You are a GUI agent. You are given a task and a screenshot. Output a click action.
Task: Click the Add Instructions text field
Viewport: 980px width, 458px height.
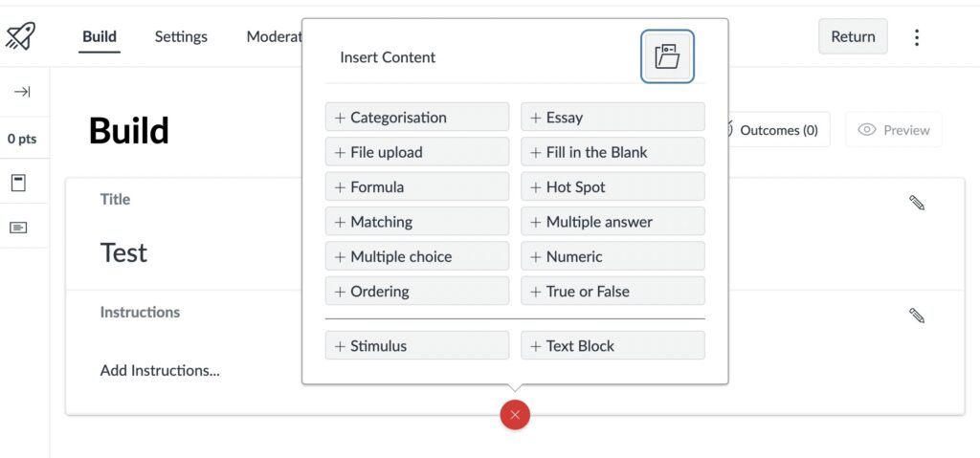160,370
